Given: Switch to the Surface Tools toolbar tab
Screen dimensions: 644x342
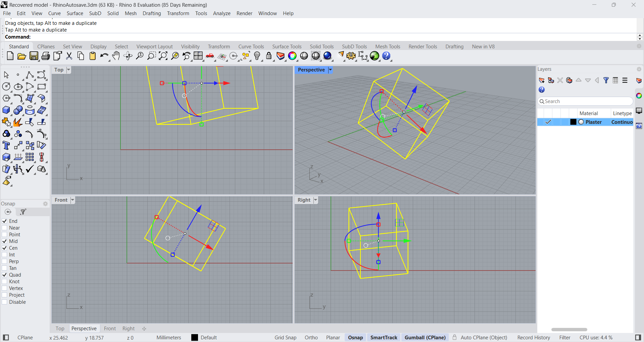Looking at the screenshot, I should (287, 47).
